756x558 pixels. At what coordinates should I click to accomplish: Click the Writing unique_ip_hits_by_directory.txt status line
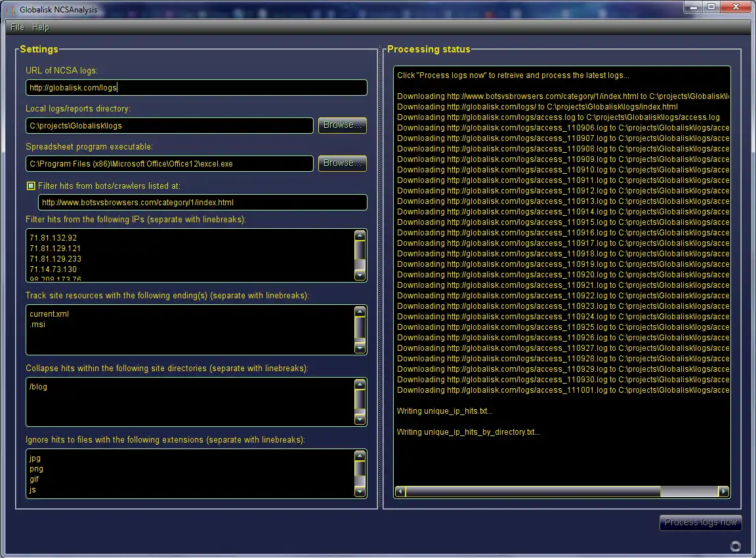point(468,432)
